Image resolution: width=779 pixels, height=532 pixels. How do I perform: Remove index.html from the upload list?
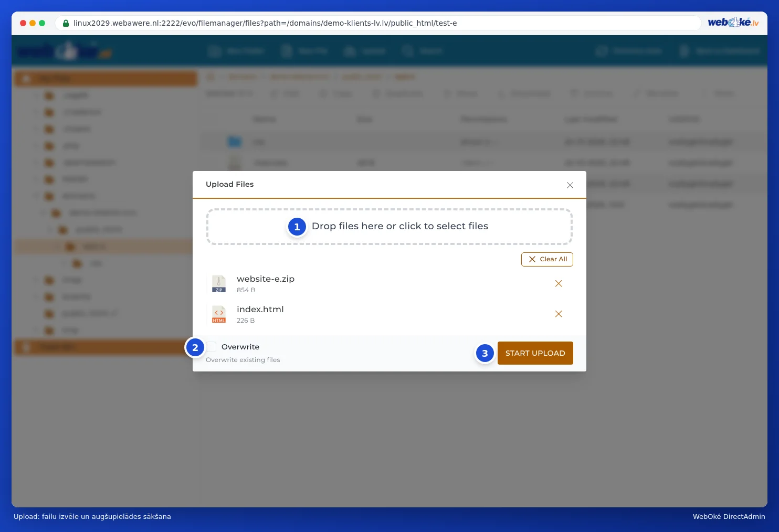(559, 314)
